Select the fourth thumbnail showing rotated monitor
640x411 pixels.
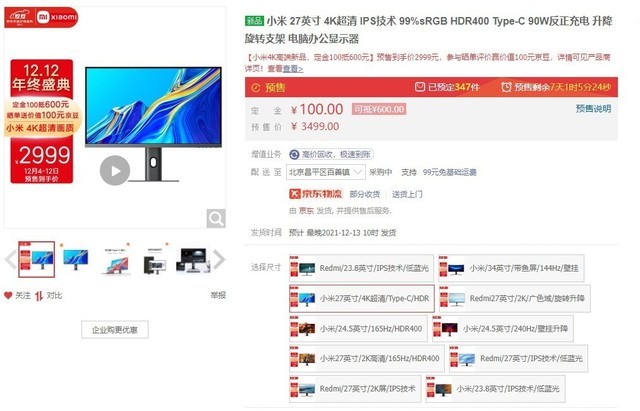click(x=155, y=260)
